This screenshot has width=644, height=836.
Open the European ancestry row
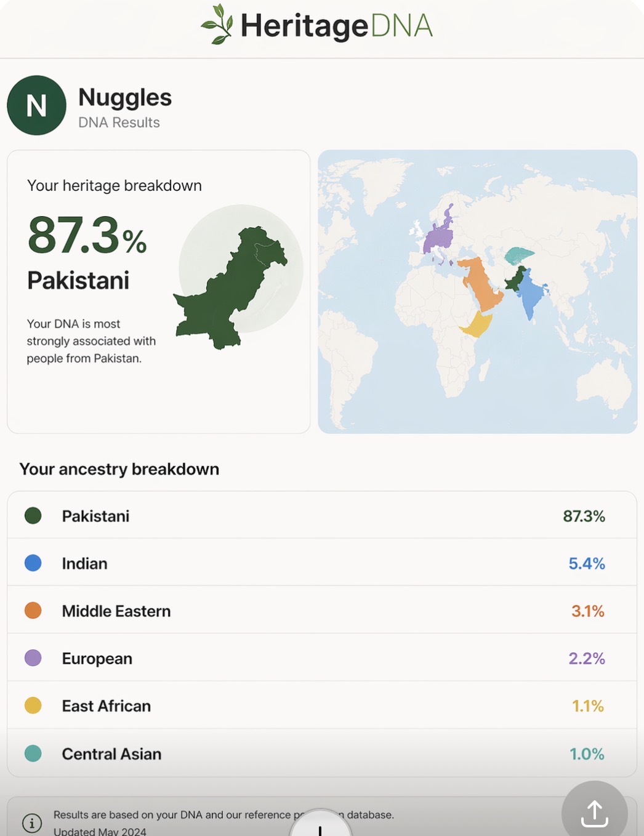pyautogui.click(x=321, y=658)
